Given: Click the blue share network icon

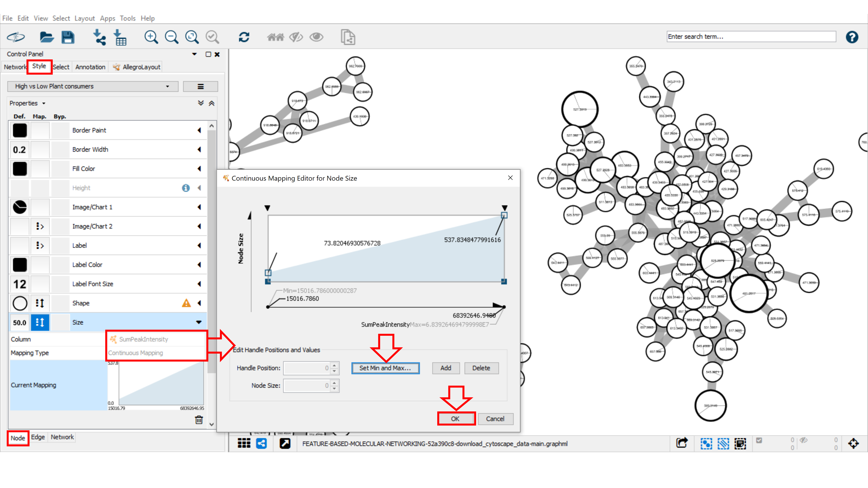Looking at the screenshot, I should pos(261,443).
